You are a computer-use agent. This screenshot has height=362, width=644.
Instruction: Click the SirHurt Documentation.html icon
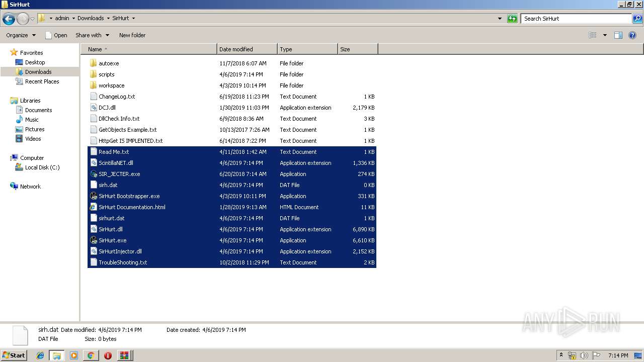point(93,207)
